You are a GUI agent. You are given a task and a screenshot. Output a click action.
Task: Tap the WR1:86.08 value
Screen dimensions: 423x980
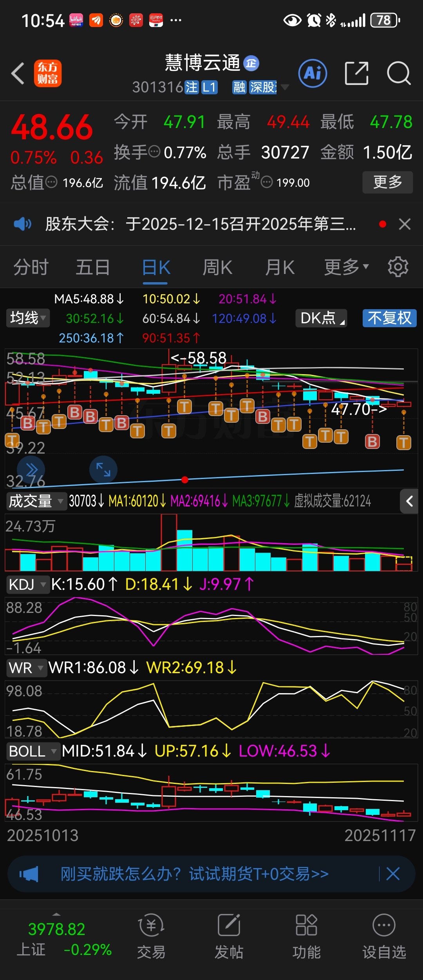[94, 668]
